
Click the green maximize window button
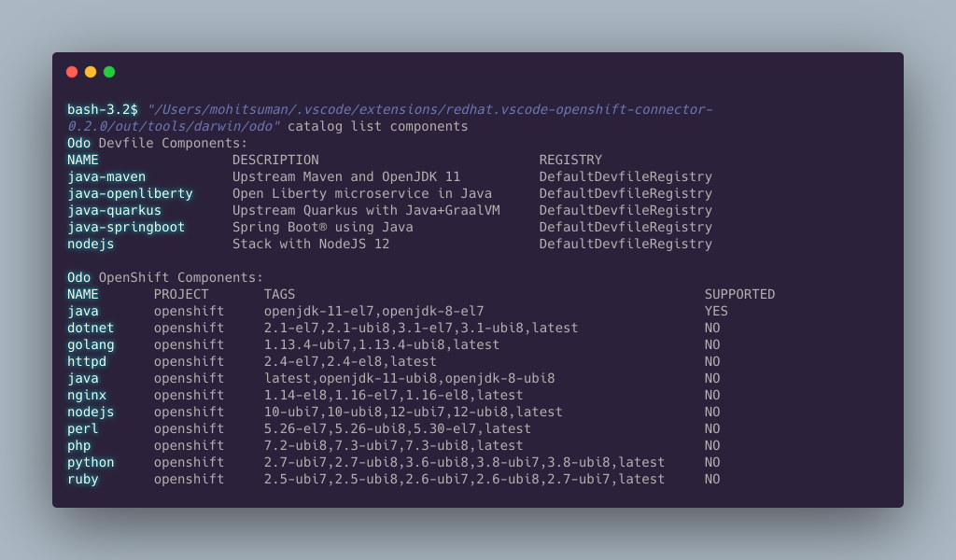(109, 72)
